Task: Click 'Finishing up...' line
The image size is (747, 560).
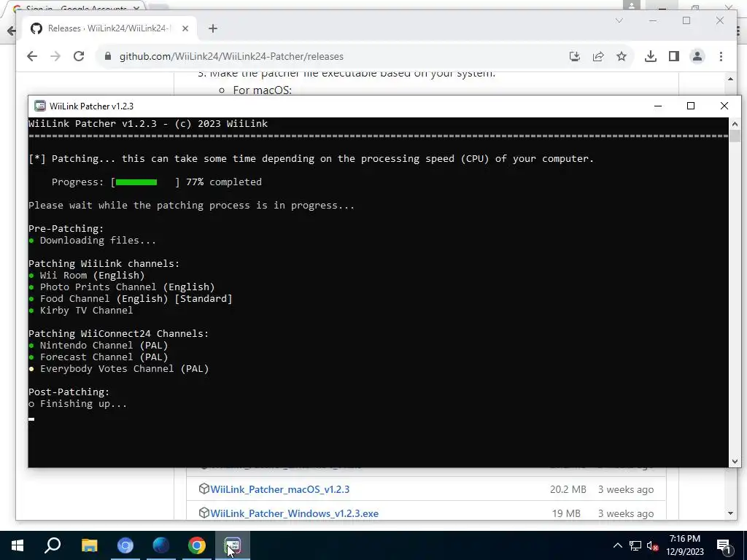Action: pyautogui.click(x=83, y=404)
